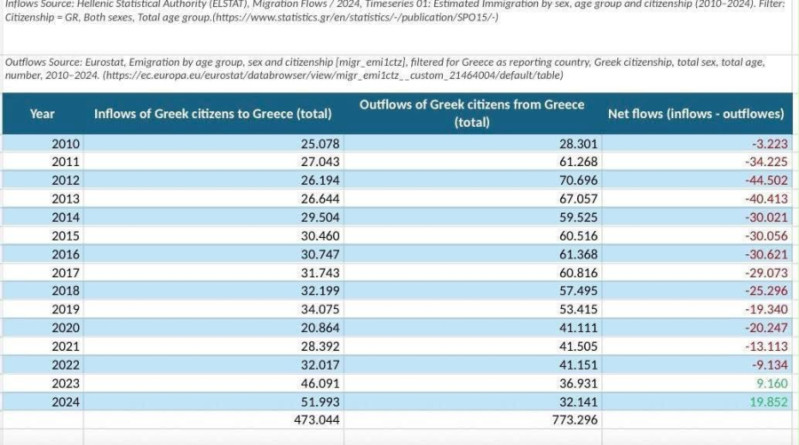This screenshot has height=445, width=799.
Task: Select the inflows cell showing 25.078
Action: pyautogui.click(x=213, y=144)
